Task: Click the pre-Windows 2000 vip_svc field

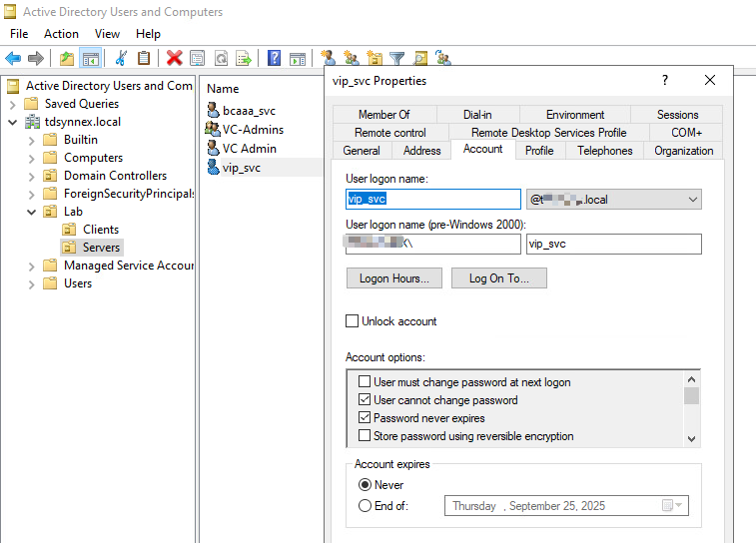Action: pos(614,244)
